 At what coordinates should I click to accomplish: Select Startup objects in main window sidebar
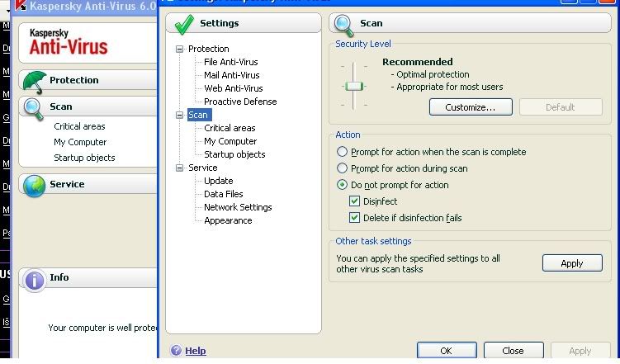click(x=84, y=158)
